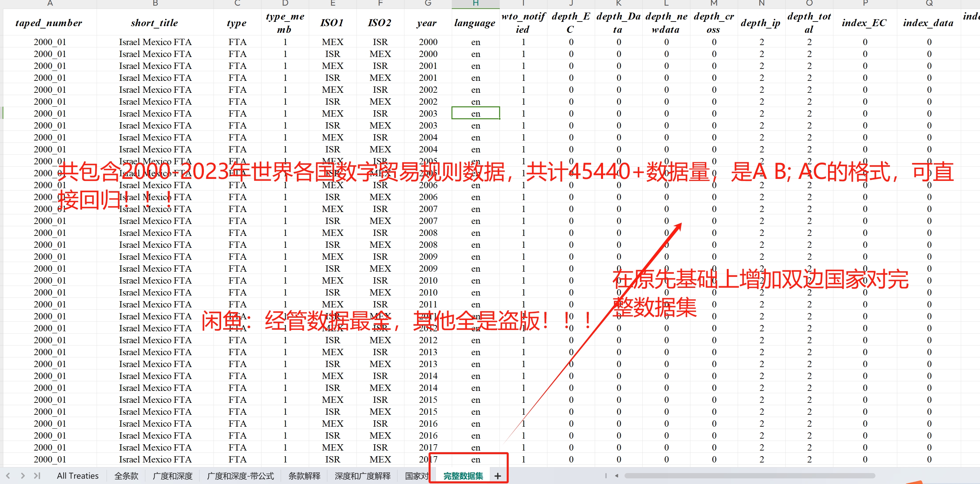
Task: Switch to the 国家对 sheet tab
Action: click(416, 476)
